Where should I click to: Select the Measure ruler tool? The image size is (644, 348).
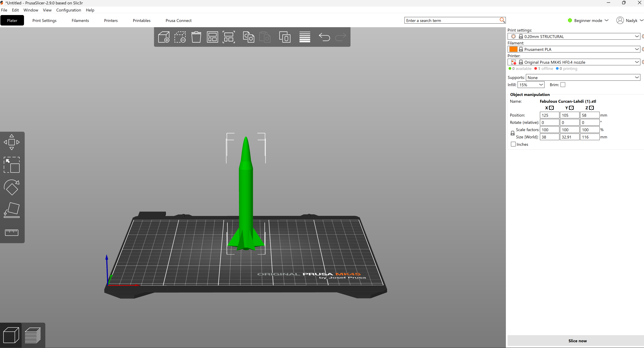(11, 233)
